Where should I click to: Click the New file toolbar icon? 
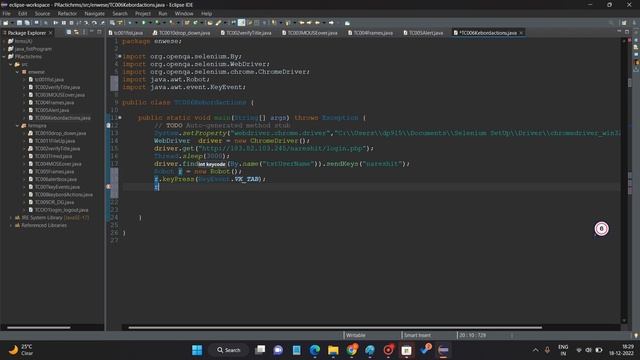tap(5, 23)
